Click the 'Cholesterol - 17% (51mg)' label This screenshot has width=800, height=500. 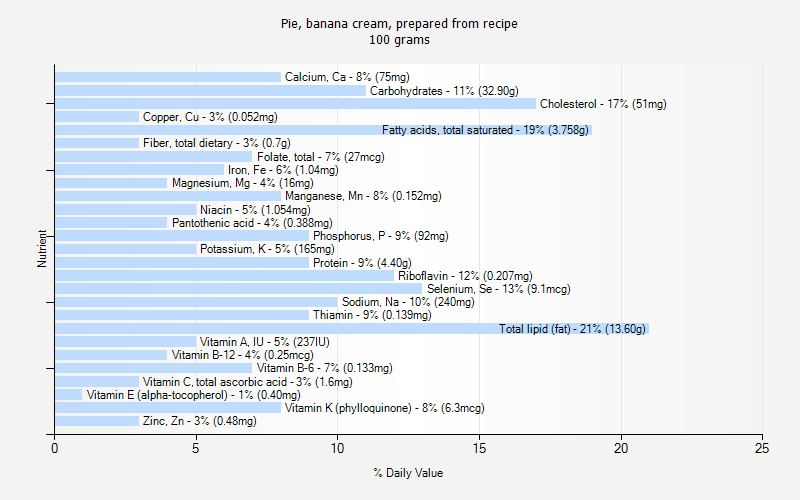(x=603, y=104)
